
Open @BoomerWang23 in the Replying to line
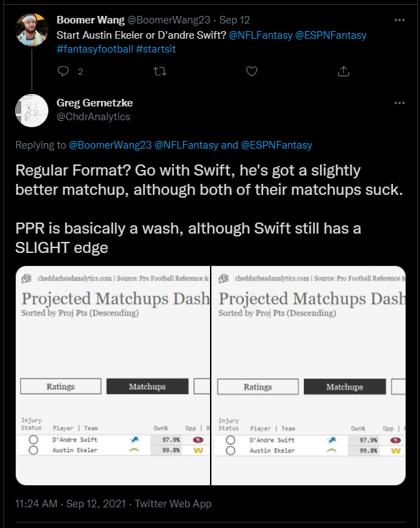coord(111,145)
